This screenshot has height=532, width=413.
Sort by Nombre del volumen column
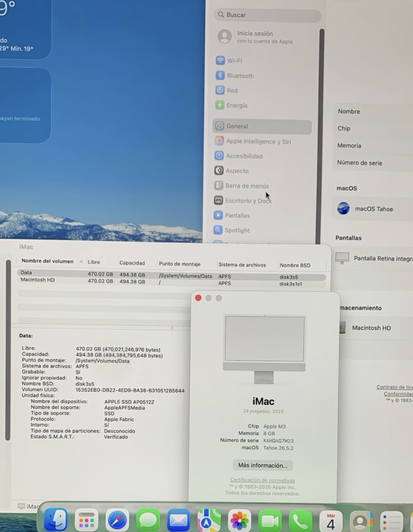pyautogui.click(x=48, y=261)
